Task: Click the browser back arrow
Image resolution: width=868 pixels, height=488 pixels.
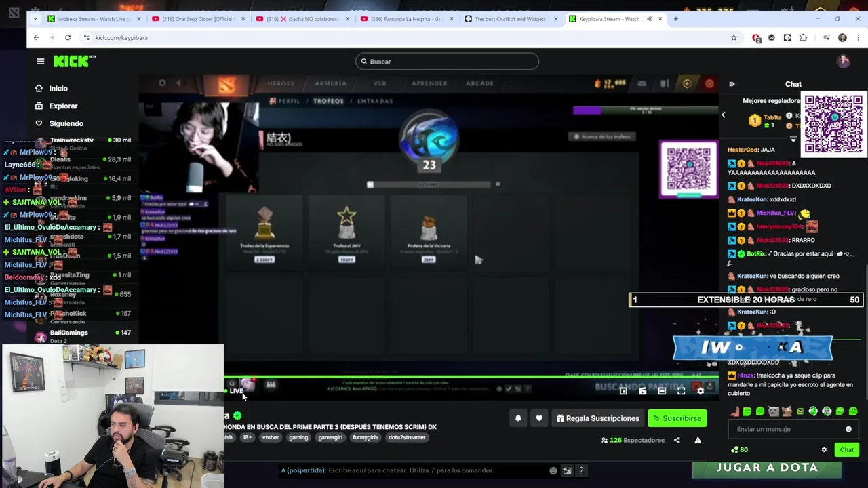Action: [x=37, y=37]
